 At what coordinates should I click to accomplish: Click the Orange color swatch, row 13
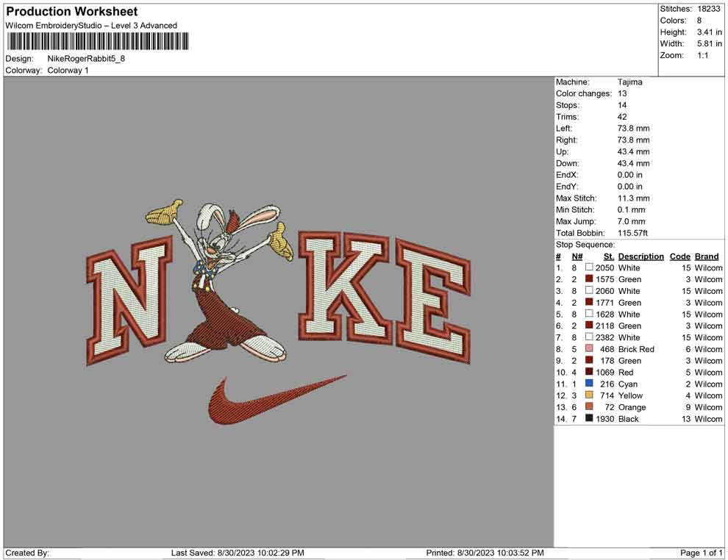[x=589, y=406]
